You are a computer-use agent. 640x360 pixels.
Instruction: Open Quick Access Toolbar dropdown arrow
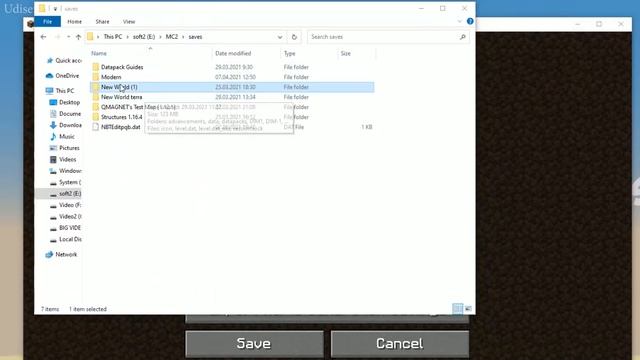tap(56, 9)
